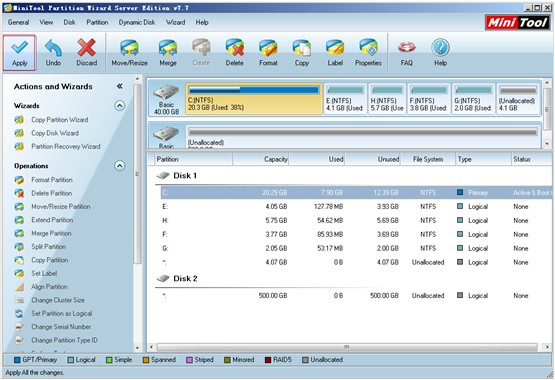Click the Disk 1 group header
The image size is (555, 380).
point(177,175)
